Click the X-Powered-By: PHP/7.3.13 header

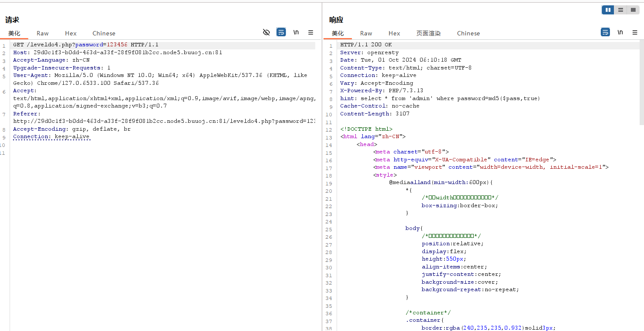pos(382,91)
